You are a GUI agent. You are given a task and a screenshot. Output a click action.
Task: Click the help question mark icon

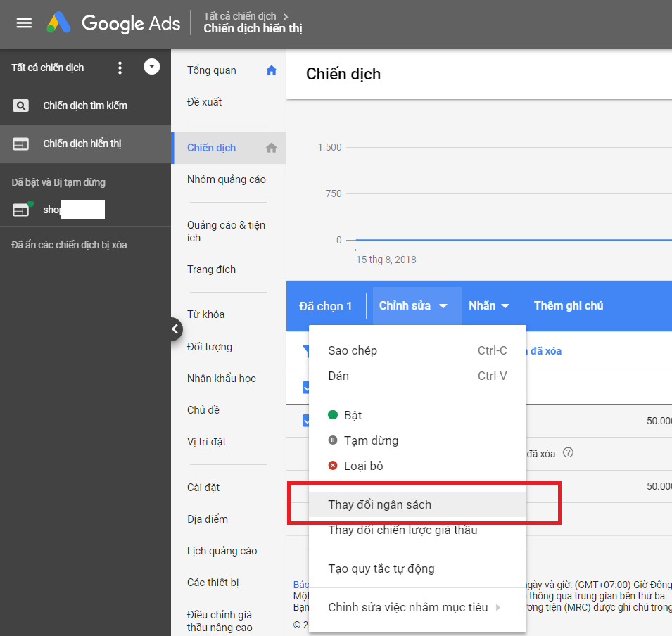[x=568, y=452]
